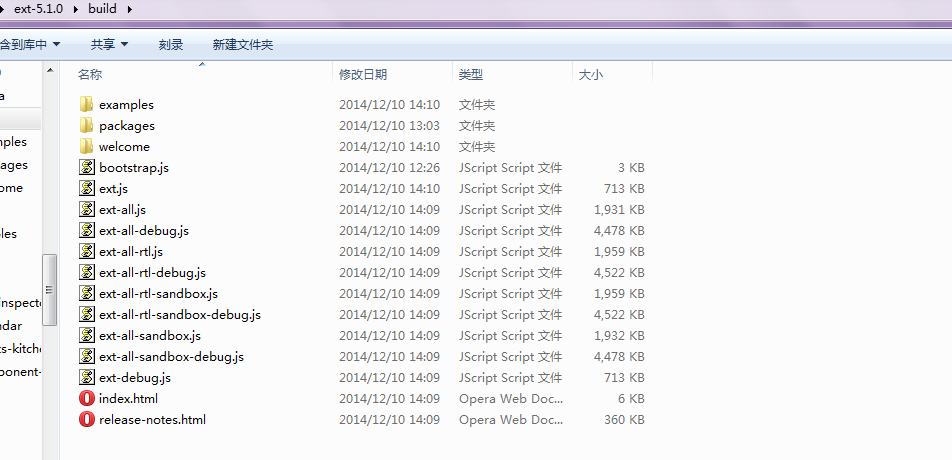
Task: Click the ext-all-sandbox-debug.js file icon
Action: point(87,356)
